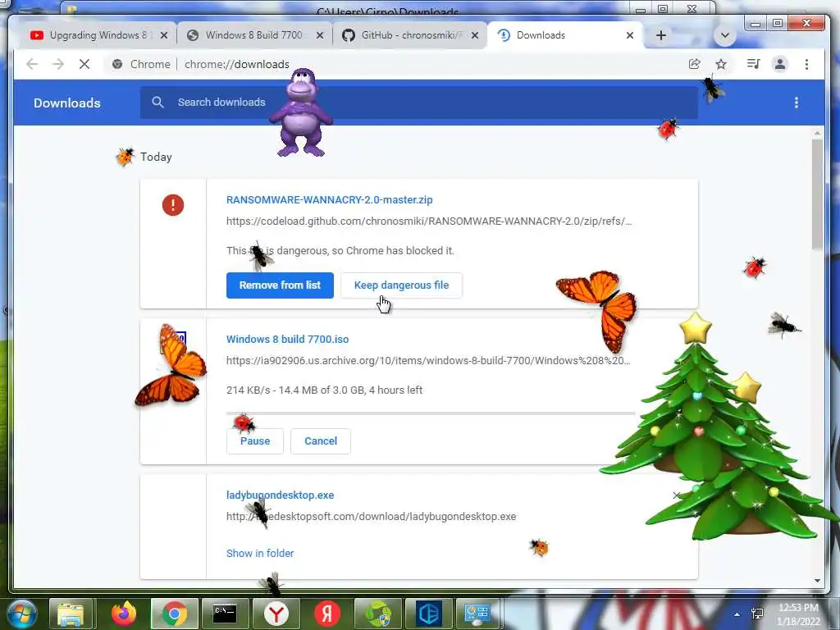Show hidden system tray icons

pyautogui.click(x=737, y=614)
